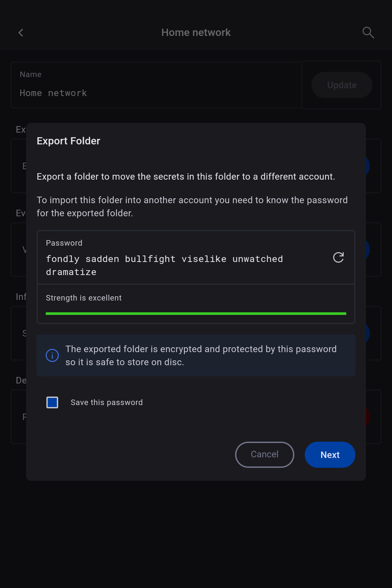
Task: Click the Export Folder dialog heading
Action: tap(69, 141)
